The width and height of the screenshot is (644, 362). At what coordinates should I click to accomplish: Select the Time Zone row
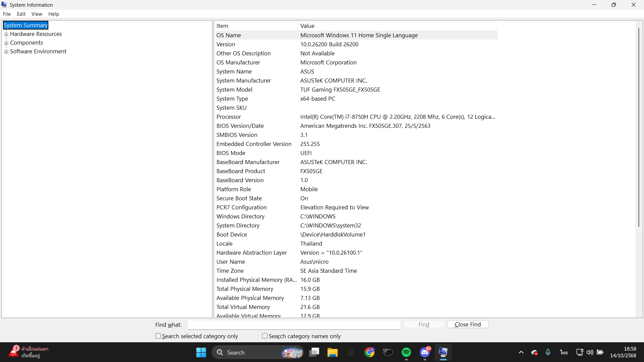[356, 271]
